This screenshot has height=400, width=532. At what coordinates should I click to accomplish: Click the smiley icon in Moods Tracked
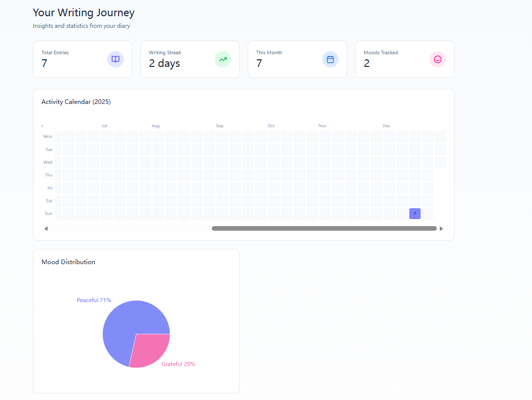pos(438,59)
